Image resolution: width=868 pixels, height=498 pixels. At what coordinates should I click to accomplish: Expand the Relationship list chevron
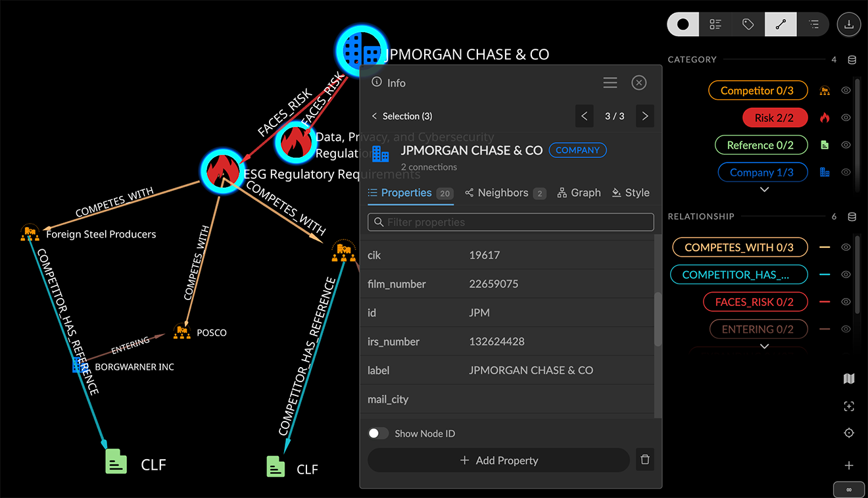tap(764, 346)
